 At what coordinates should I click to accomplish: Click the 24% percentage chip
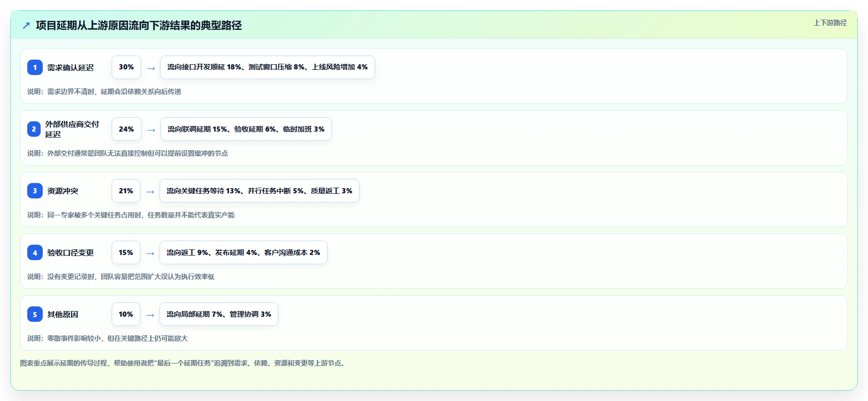coord(126,129)
